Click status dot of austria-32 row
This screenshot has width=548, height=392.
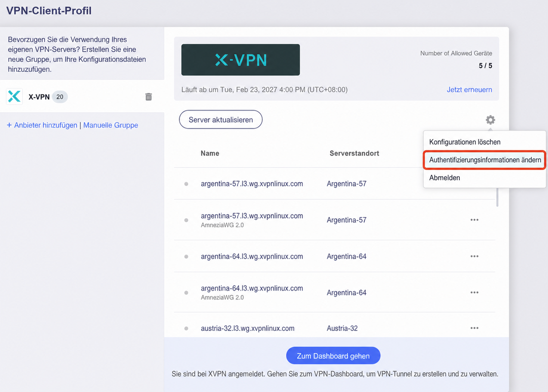click(186, 328)
